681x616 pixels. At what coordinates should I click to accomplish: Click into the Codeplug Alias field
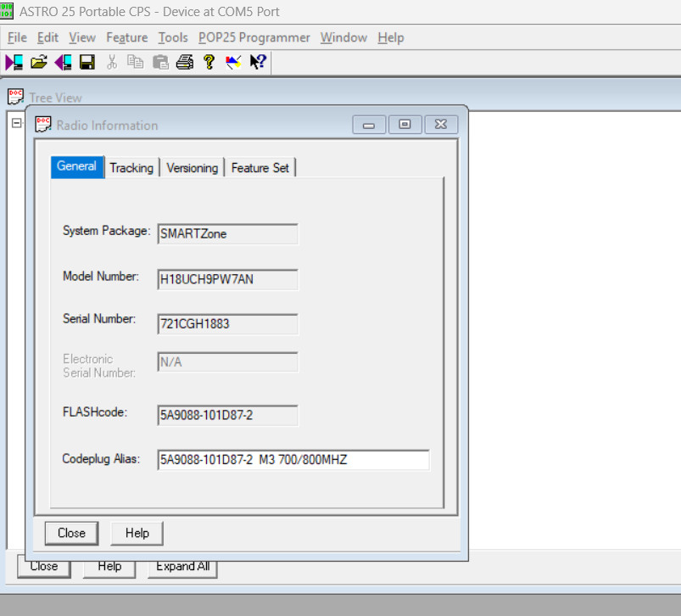(x=293, y=460)
